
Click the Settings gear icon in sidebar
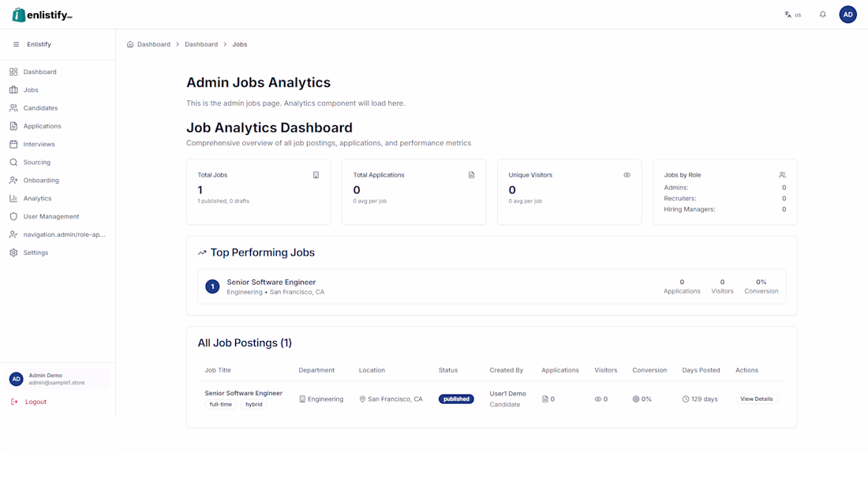click(13, 253)
